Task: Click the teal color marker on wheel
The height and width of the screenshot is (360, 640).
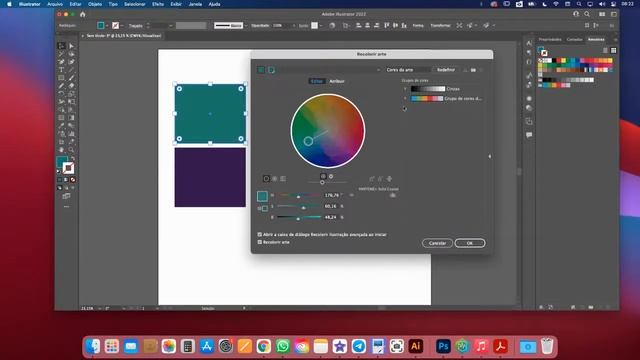Action: [308, 141]
